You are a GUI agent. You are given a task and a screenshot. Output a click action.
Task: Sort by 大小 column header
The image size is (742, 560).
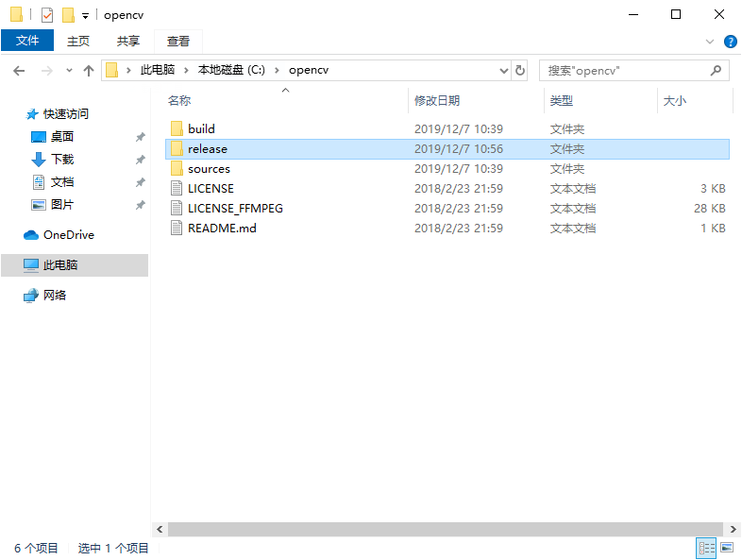coord(674,100)
